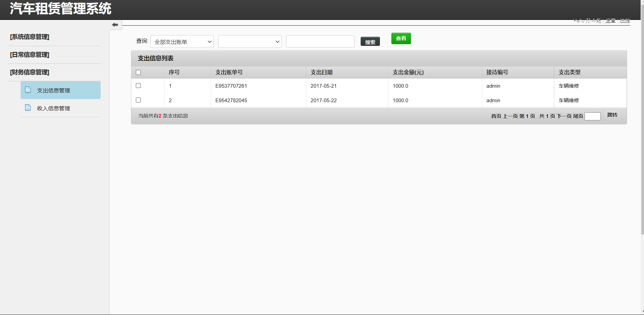Go to 上一页 in pagination

(x=510, y=116)
